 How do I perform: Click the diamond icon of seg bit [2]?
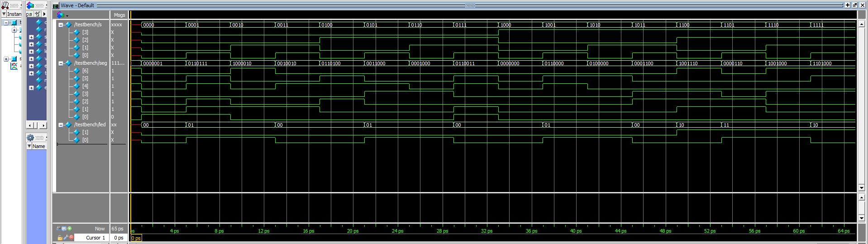76,101
